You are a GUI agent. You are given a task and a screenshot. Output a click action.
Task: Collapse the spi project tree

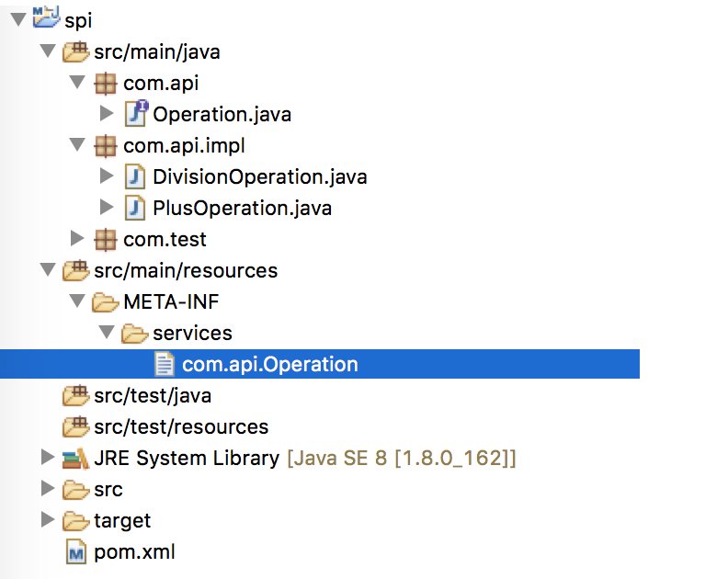click(x=17, y=20)
